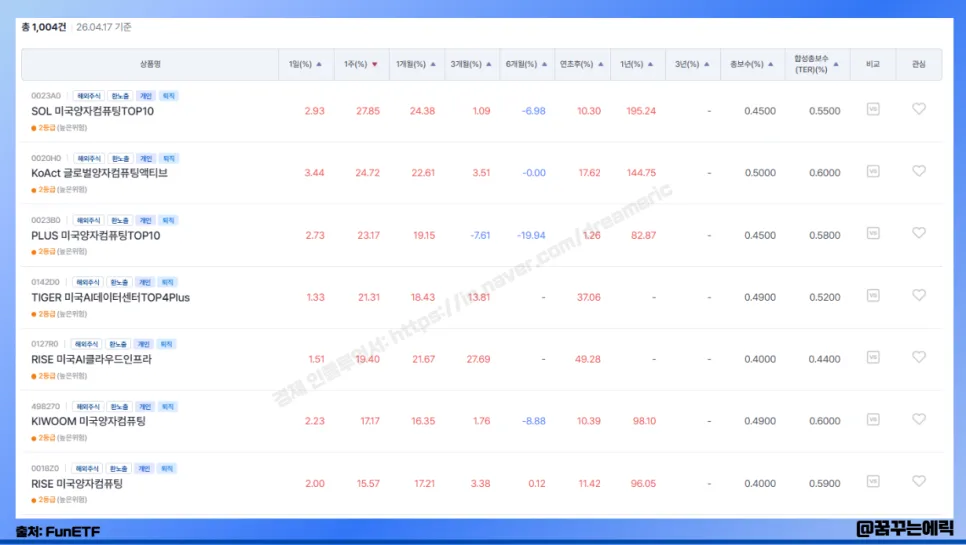The image size is (966, 545).
Task: Click TER value 0.5200
Action: (824, 297)
